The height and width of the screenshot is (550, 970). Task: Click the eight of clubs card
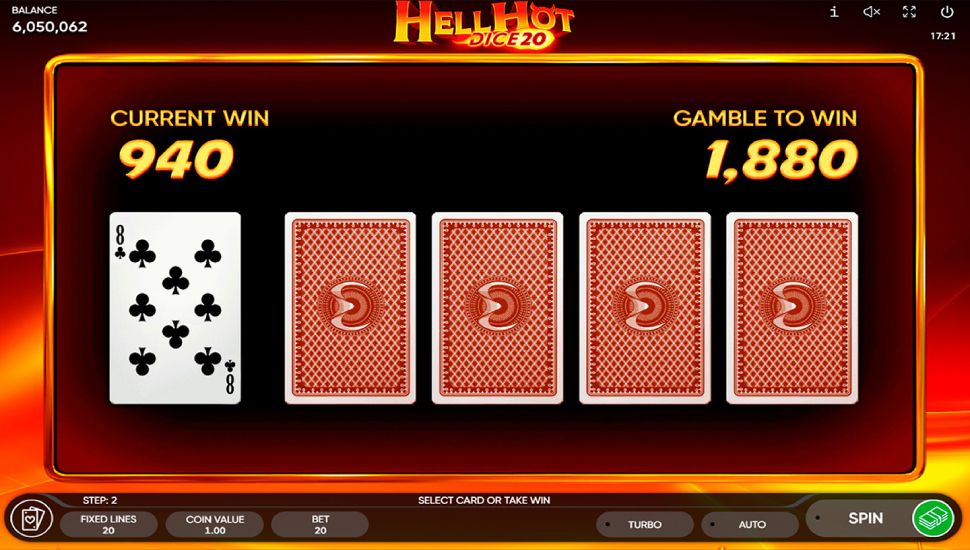[175, 308]
